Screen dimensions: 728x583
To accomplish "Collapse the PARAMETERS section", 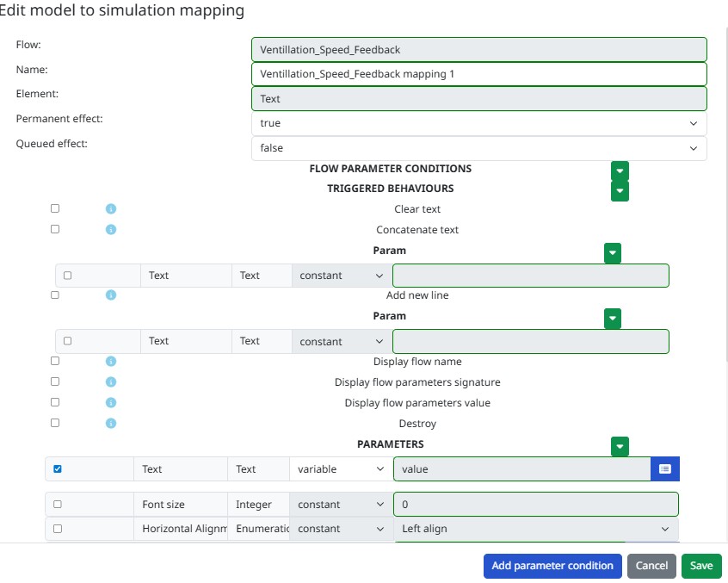I will (x=620, y=446).
